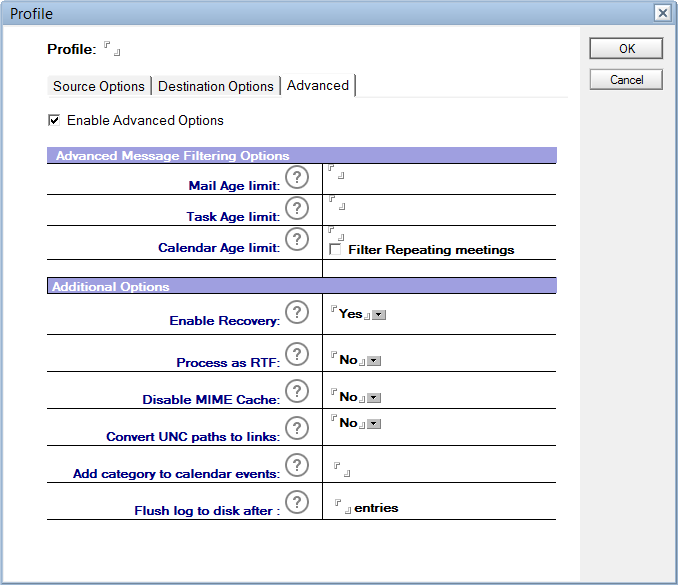The height and width of the screenshot is (585, 678).
Task: Click help icon beside Task Age limit
Action: tap(296, 208)
